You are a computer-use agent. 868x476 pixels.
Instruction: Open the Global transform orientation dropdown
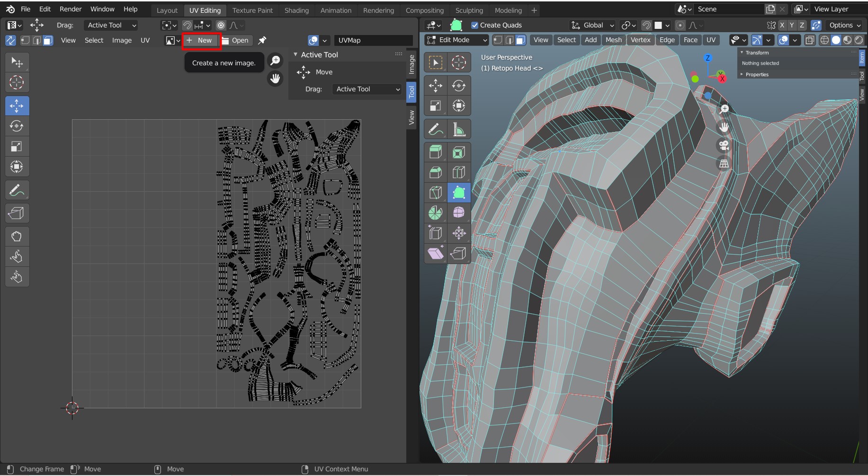pos(593,25)
